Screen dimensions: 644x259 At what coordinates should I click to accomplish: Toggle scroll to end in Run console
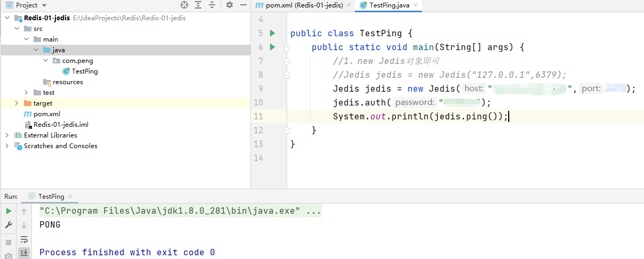(x=24, y=252)
